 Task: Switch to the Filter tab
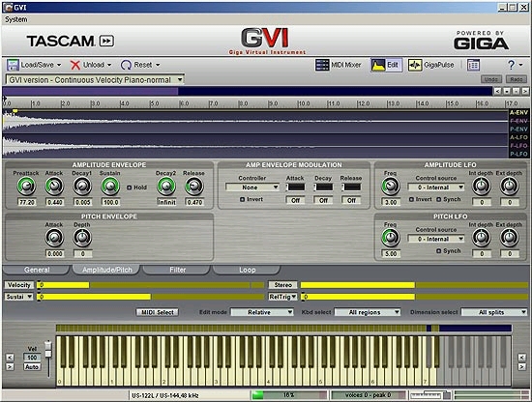pos(177,270)
